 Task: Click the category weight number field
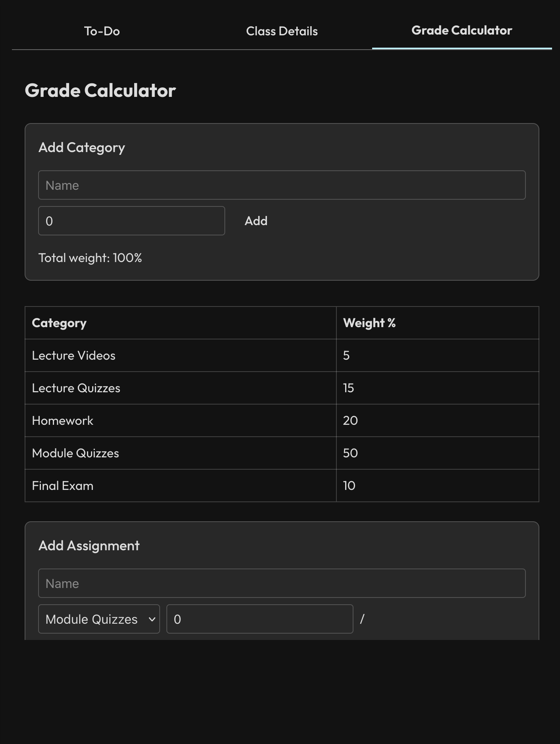click(x=131, y=221)
